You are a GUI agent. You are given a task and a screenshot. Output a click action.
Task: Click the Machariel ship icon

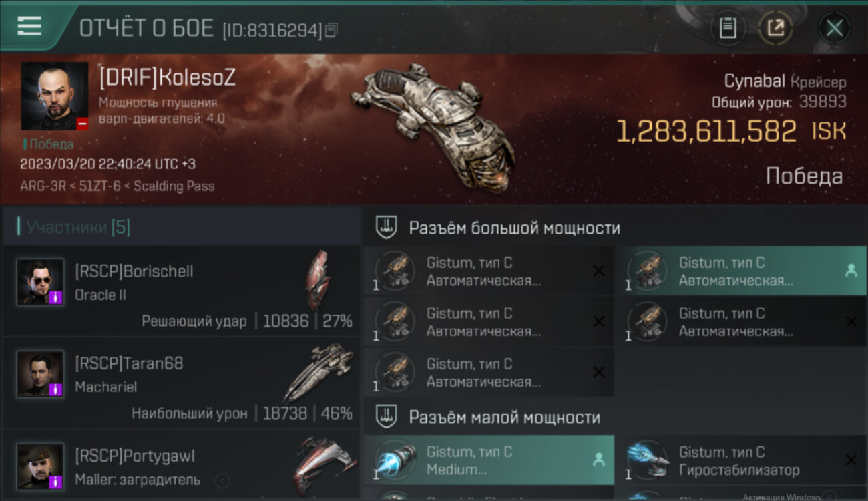[x=318, y=373]
